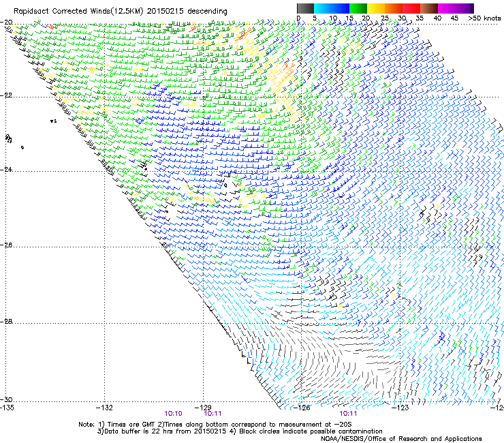Click the '-22' latitude axis label

pos(6,95)
